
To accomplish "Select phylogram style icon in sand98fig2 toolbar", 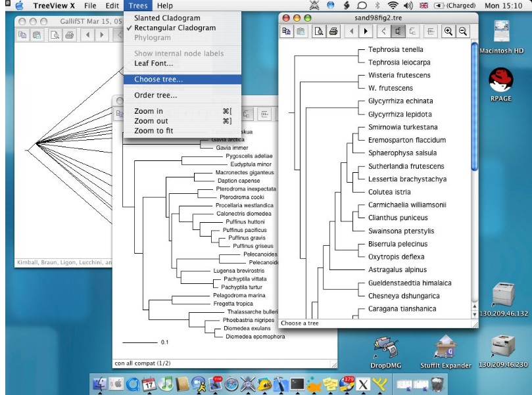I will tap(412, 32).
